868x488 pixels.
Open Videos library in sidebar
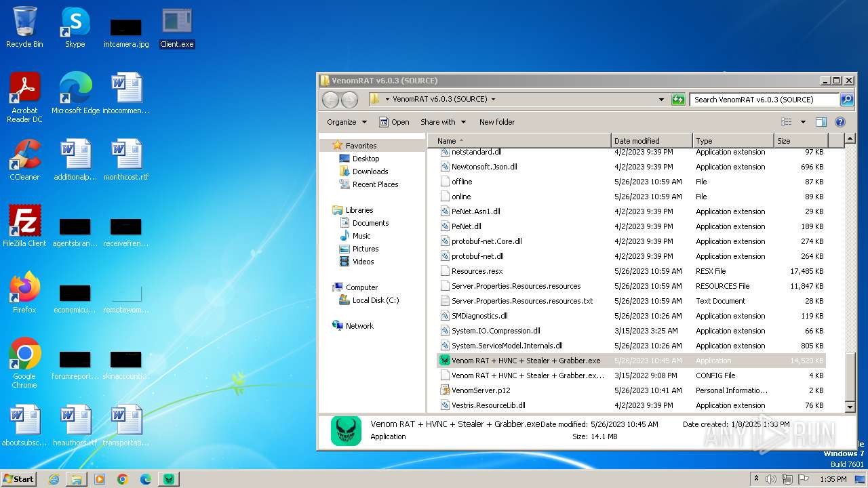tap(363, 262)
